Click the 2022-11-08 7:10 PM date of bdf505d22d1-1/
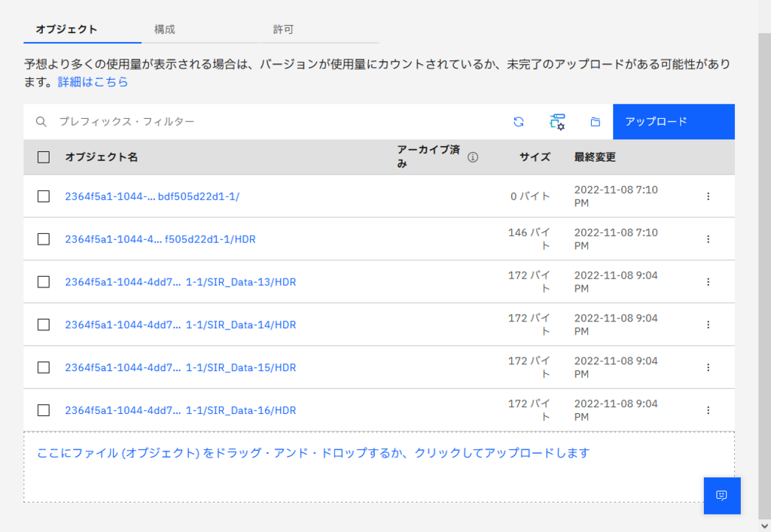Screen dimensions: 771x532 616,196
